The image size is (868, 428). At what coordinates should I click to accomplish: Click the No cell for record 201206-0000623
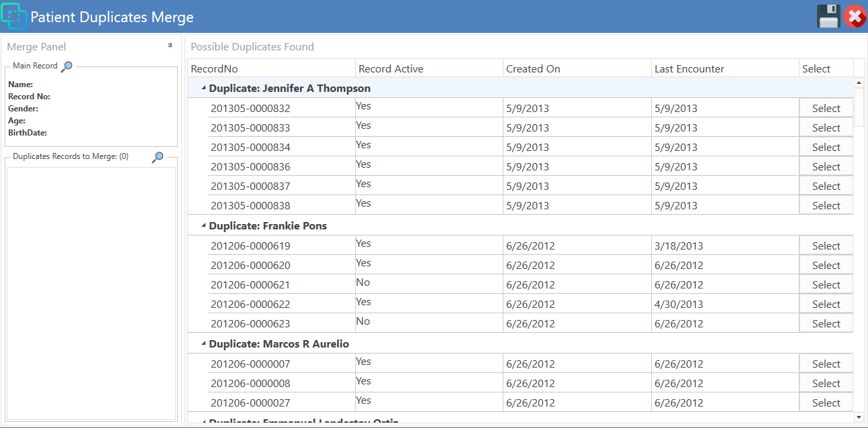point(429,323)
